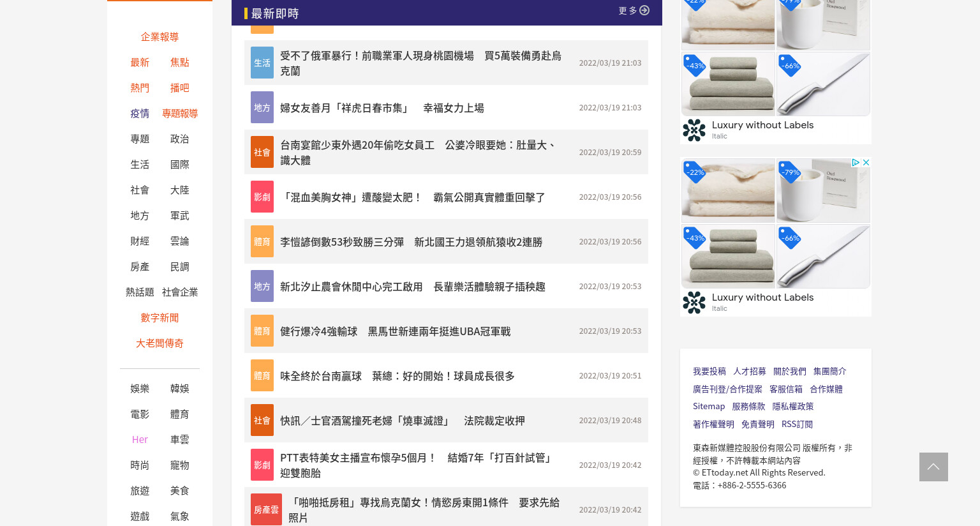Go to 疫情 section in sidebar
This screenshot has width=980, height=526.
[140, 114]
